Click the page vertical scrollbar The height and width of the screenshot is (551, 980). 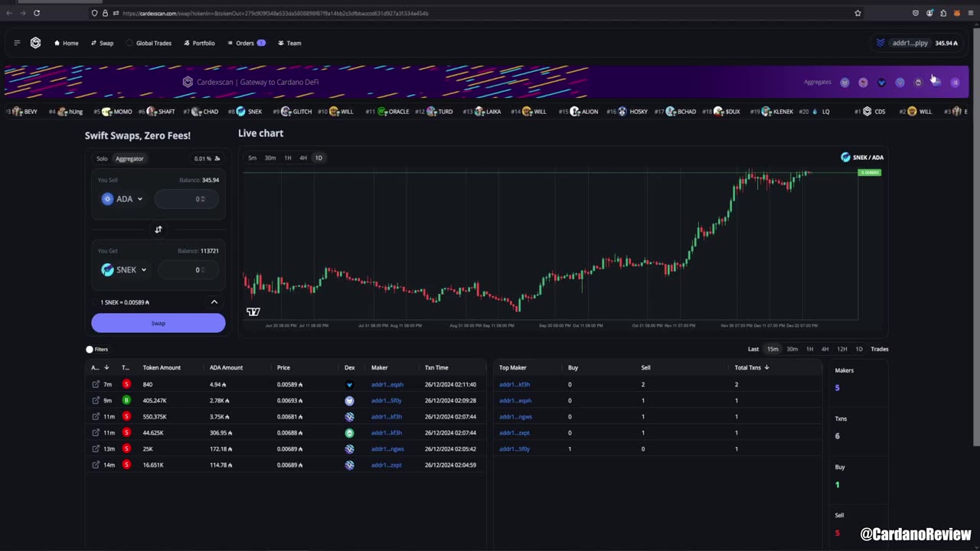click(975, 236)
